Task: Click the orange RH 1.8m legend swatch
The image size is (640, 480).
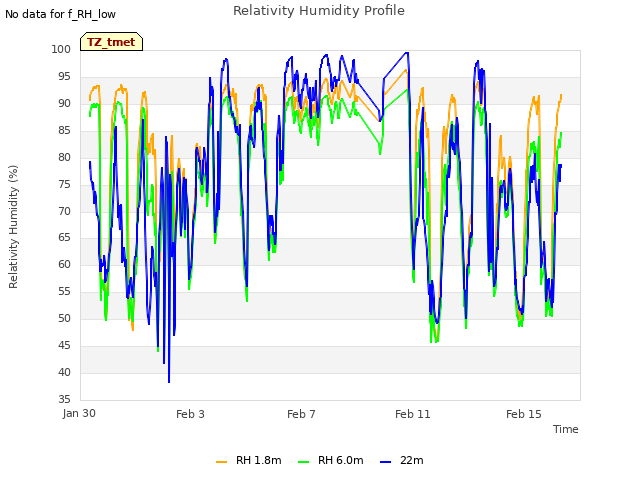Action: coord(221,462)
